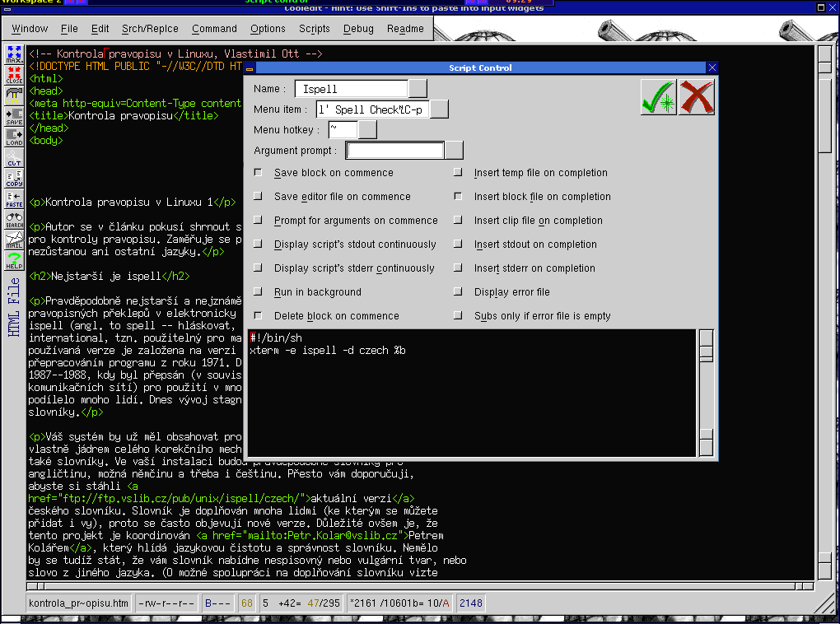Open Script Control dialog window menu icon
Viewport: 840px width, 624px height.
249,68
